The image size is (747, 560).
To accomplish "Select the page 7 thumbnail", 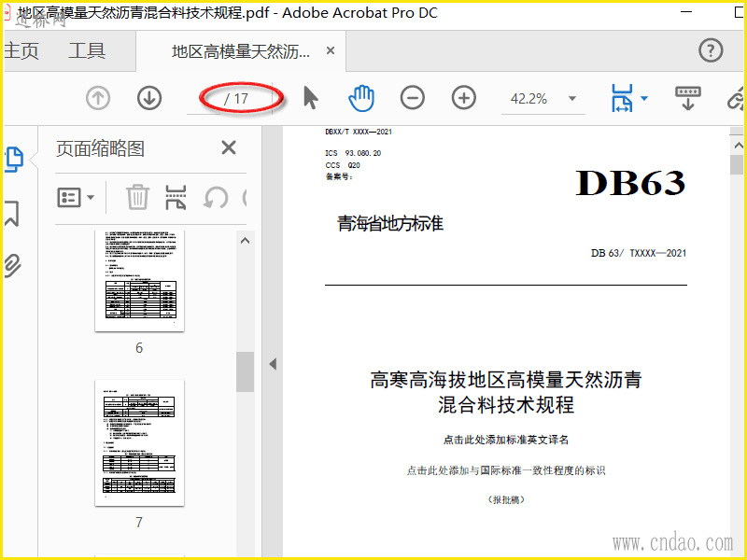I will pyautogui.click(x=139, y=442).
